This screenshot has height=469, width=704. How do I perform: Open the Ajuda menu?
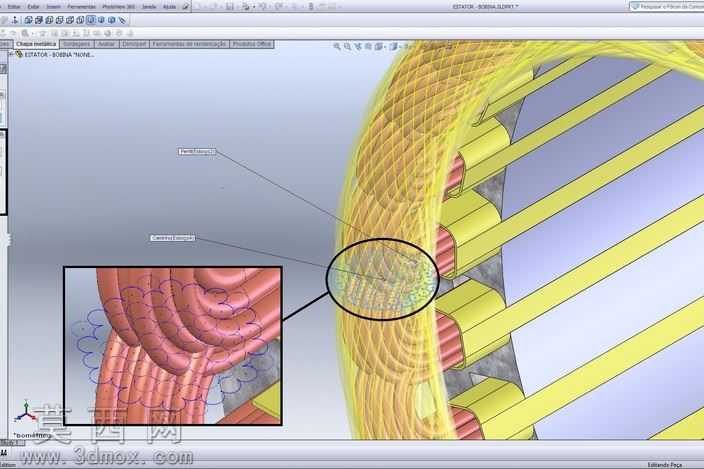pyautogui.click(x=169, y=7)
